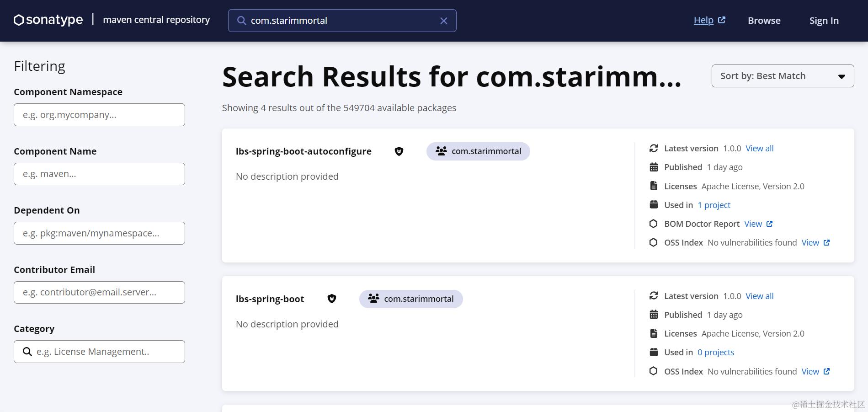Click the Contributor Email field
The image size is (868, 412).
coord(99,293)
